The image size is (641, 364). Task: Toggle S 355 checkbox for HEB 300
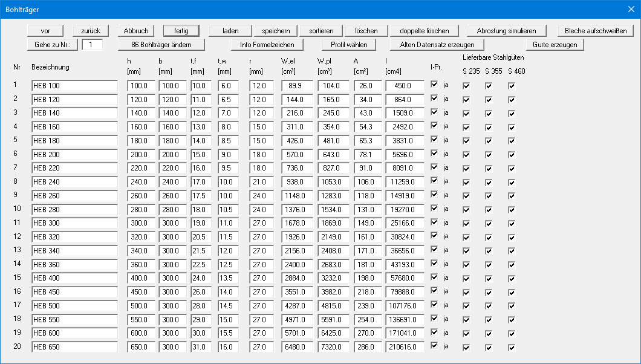tap(489, 224)
